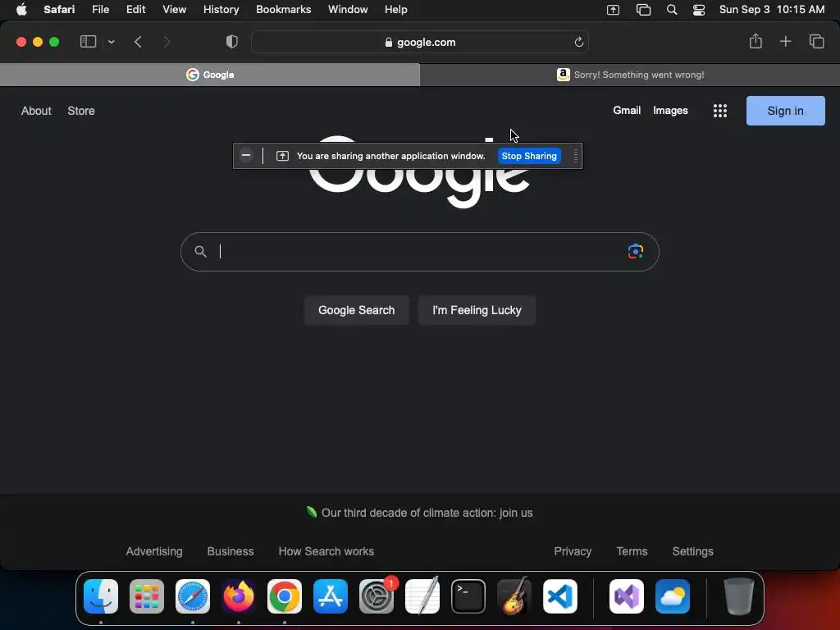
Task: Click the sharing screen icon in banner
Action: 282,156
